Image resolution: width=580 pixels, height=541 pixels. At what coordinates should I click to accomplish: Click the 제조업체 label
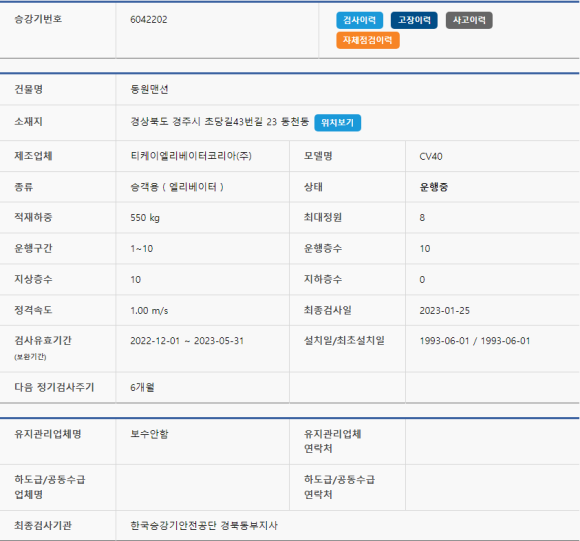(33, 156)
